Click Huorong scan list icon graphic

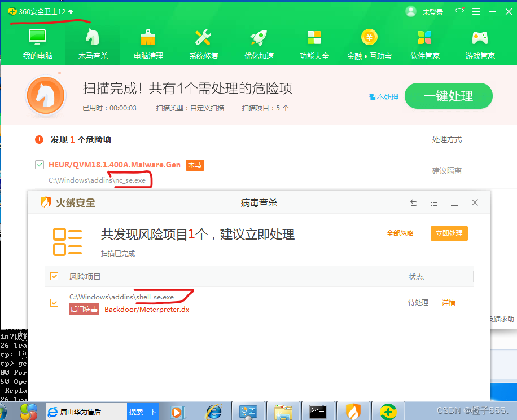(68, 242)
